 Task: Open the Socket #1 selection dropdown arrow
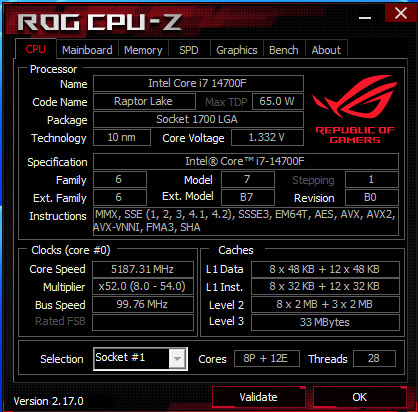click(177, 359)
